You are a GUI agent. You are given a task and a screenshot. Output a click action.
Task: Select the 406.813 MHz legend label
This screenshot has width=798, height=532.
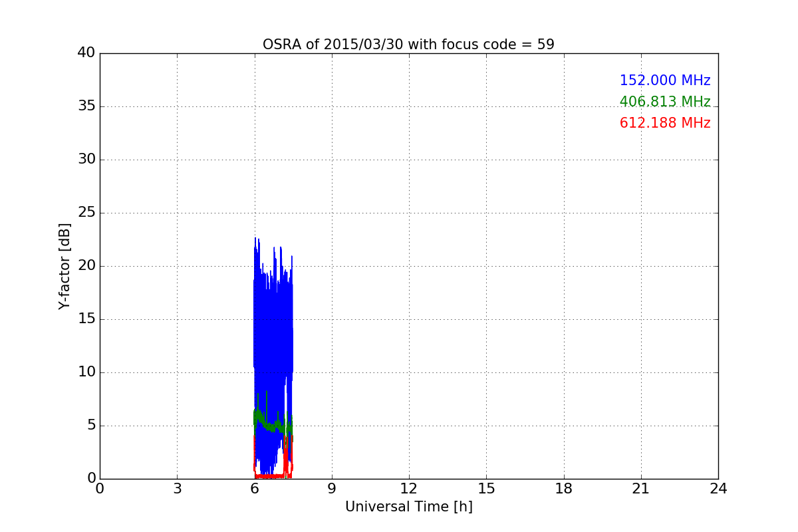point(665,102)
